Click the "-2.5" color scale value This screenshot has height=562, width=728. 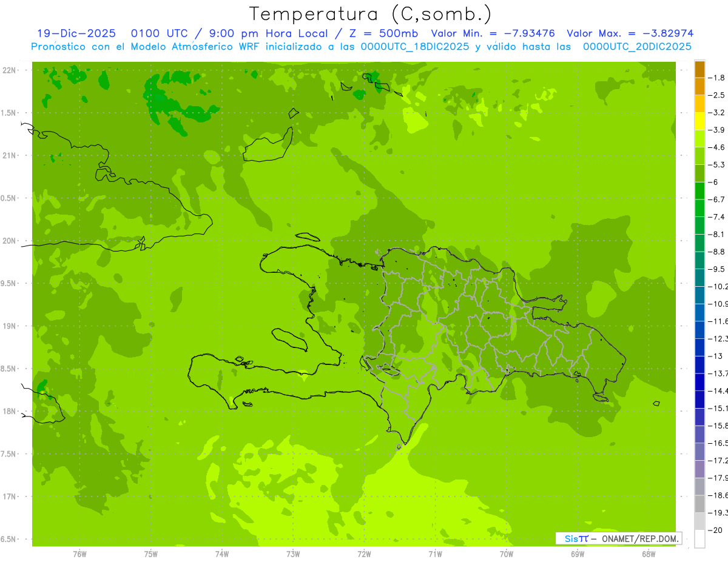[716, 95]
